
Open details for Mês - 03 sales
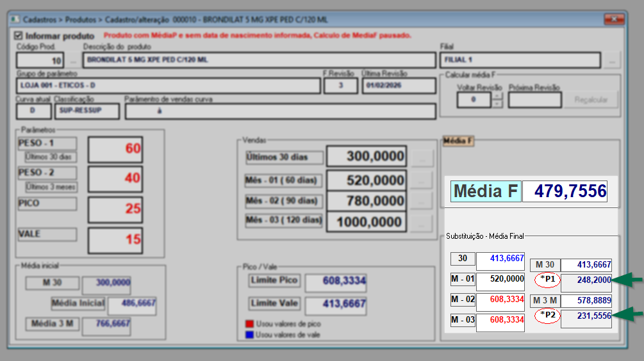coord(421,223)
